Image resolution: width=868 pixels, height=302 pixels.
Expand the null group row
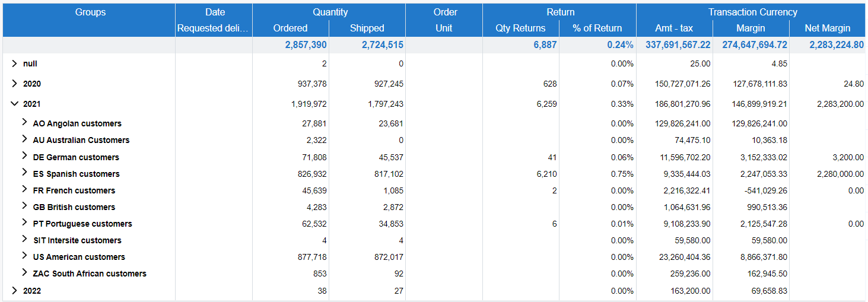(14, 63)
